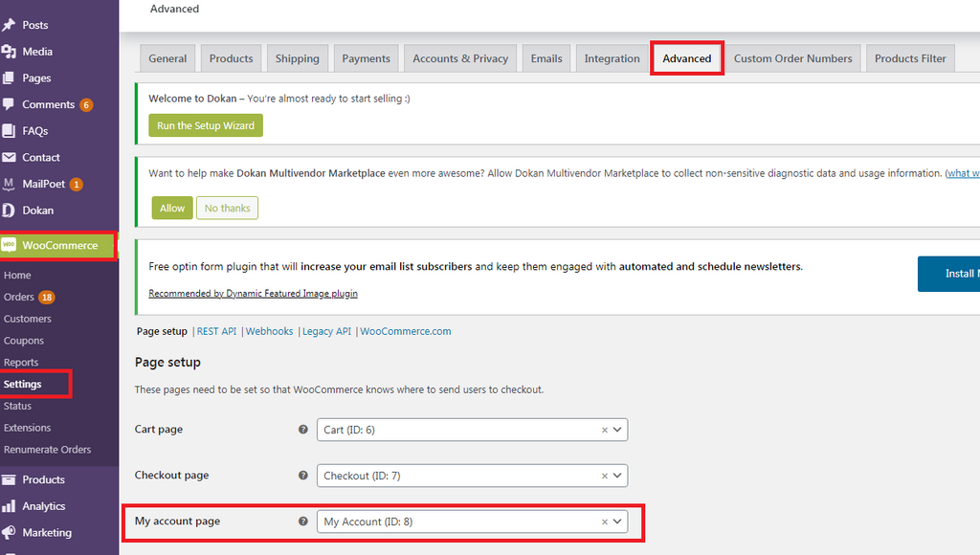Open the Products Filter tab

pyautogui.click(x=911, y=58)
